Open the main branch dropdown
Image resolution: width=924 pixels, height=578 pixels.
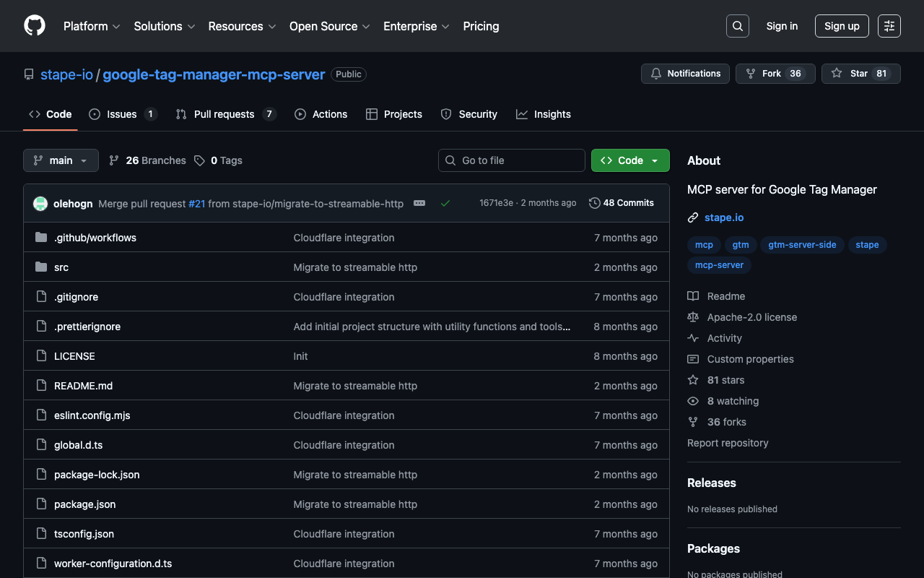click(x=61, y=160)
